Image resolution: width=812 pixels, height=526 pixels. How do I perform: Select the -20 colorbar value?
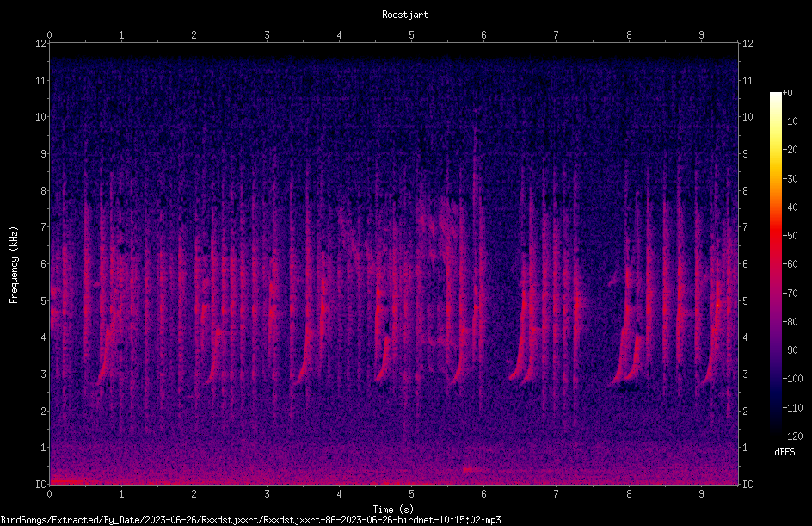click(x=790, y=150)
